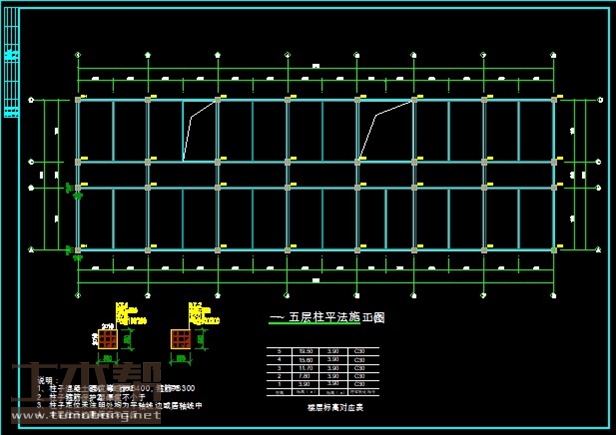Pick the top-left corner column of the plan
The image size is (616, 435).
(78, 100)
